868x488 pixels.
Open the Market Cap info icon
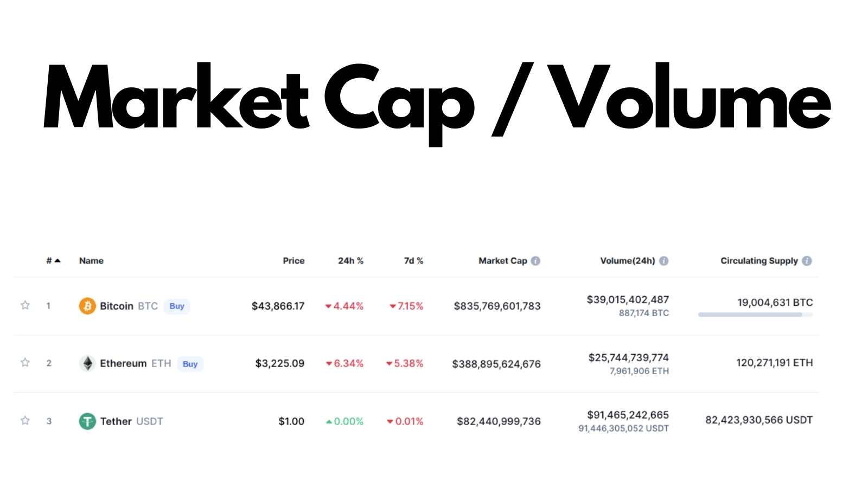535,261
